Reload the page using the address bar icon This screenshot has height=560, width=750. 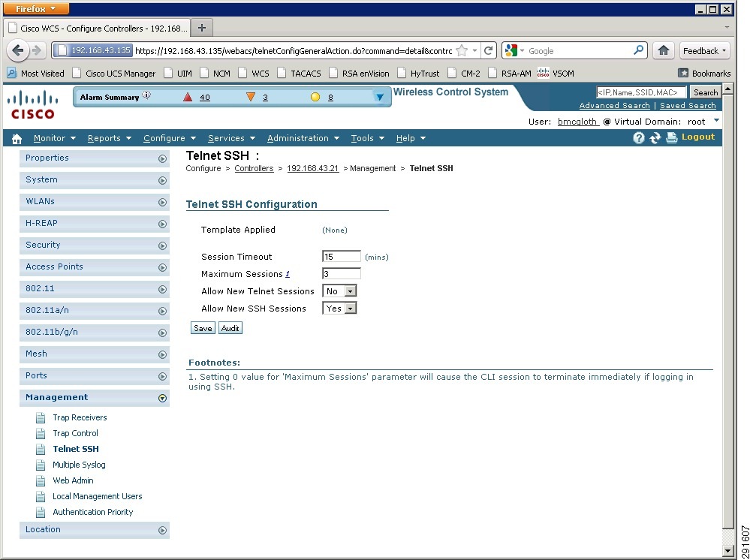[488, 50]
